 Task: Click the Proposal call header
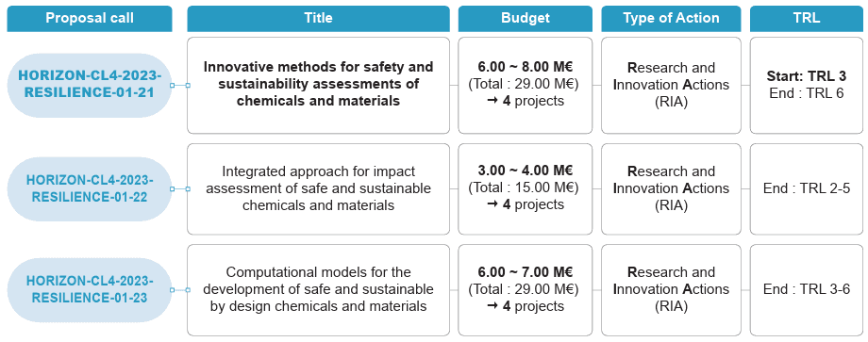(89, 18)
